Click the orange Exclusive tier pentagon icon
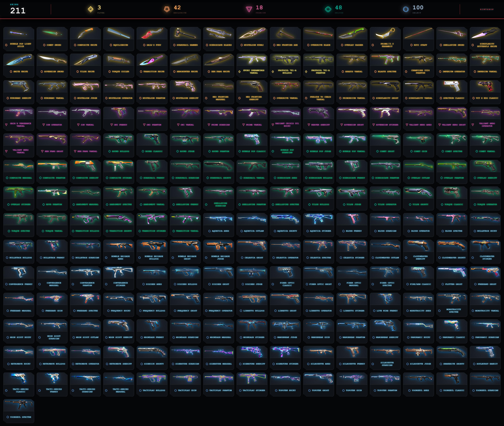 [x=167, y=9]
